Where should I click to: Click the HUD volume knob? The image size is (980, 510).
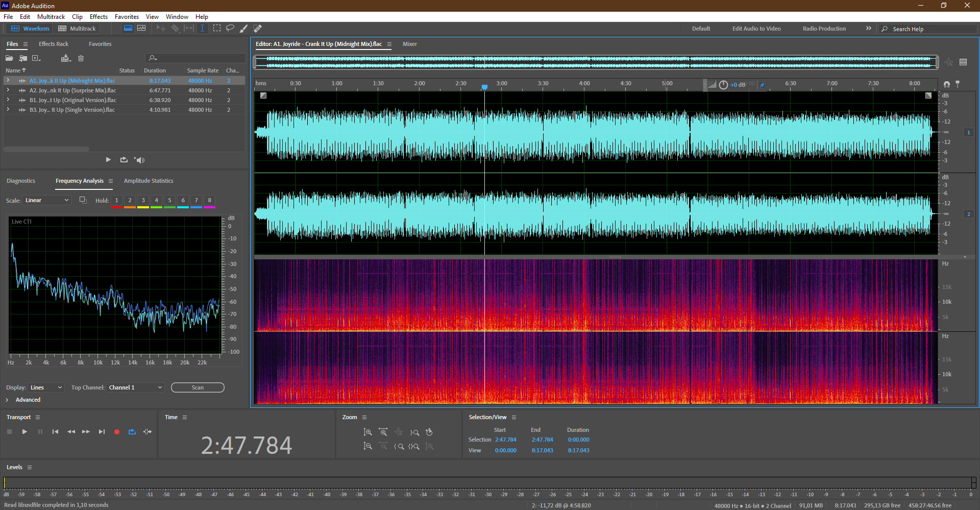[x=723, y=85]
